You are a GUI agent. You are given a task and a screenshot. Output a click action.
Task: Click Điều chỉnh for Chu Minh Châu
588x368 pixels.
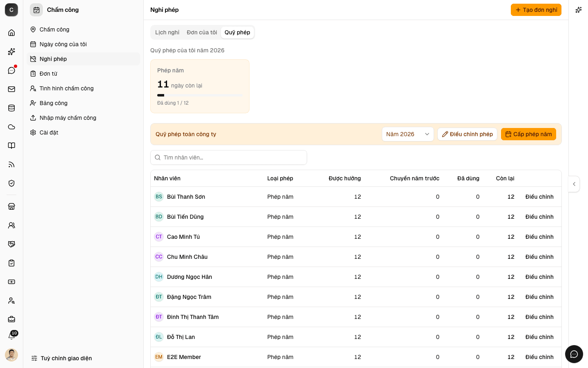tap(539, 257)
